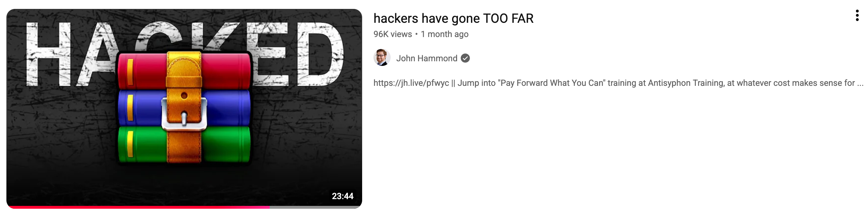Expand the description via the trailing ellipsis
The height and width of the screenshot is (218, 868).
click(860, 83)
